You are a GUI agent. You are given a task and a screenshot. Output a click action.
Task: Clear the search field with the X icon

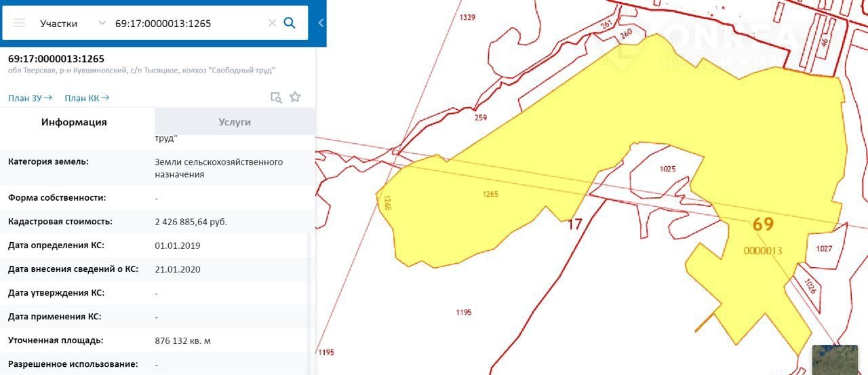[272, 23]
